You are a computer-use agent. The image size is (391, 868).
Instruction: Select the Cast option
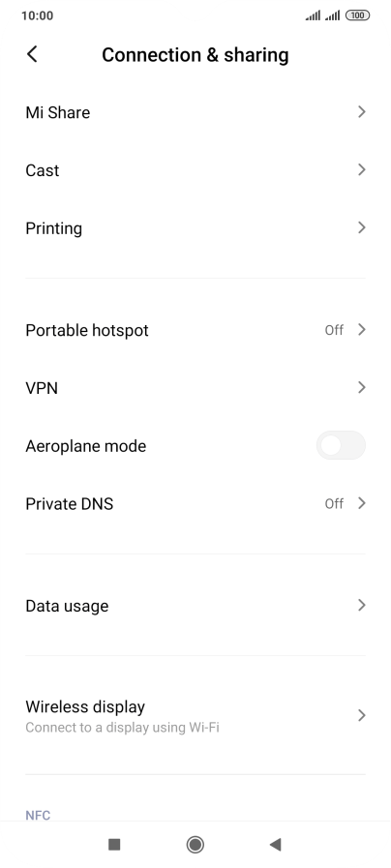(x=195, y=170)
